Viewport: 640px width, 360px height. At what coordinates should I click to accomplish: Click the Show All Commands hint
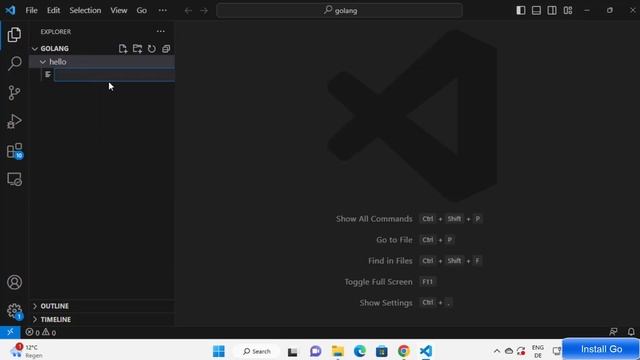pos(374,219)
